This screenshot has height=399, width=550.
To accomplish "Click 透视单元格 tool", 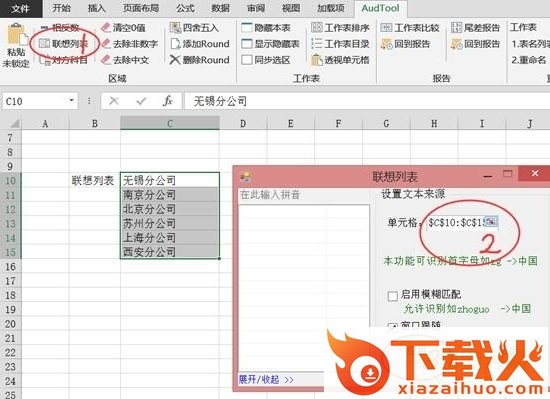I will click(x=340, y=60).
